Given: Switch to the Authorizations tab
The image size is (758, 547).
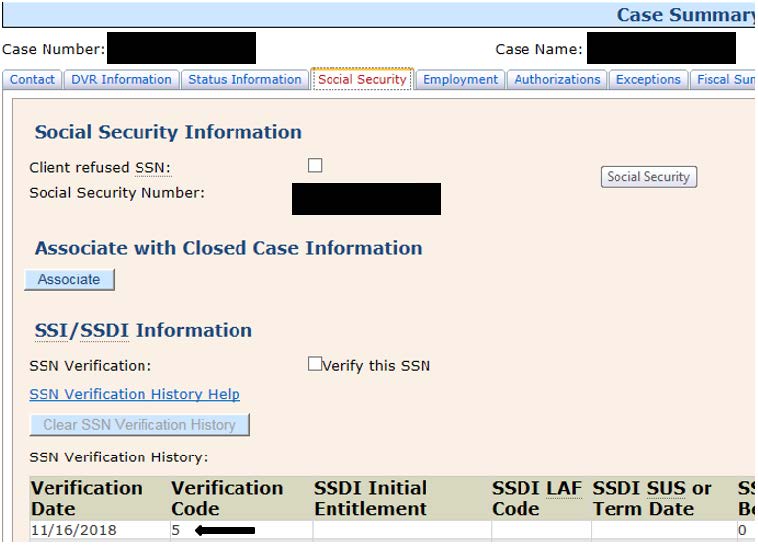Looking at the screenshot, I should [557, 80].
